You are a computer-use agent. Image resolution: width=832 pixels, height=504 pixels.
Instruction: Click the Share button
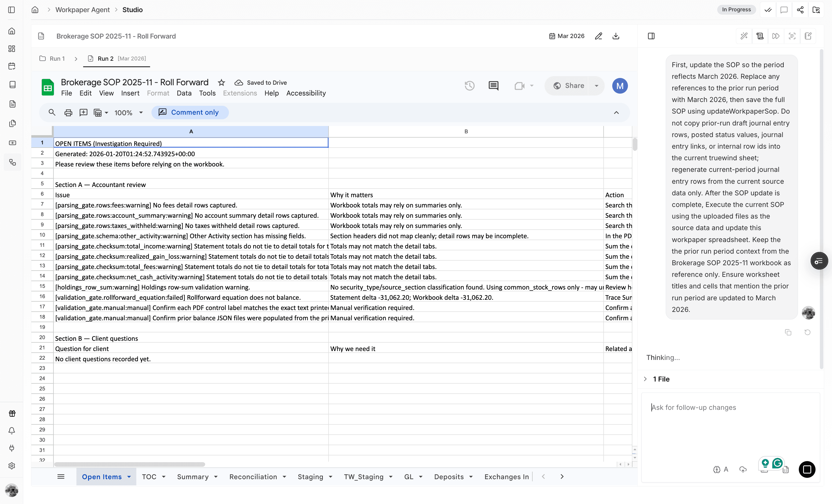coord(569,86)
